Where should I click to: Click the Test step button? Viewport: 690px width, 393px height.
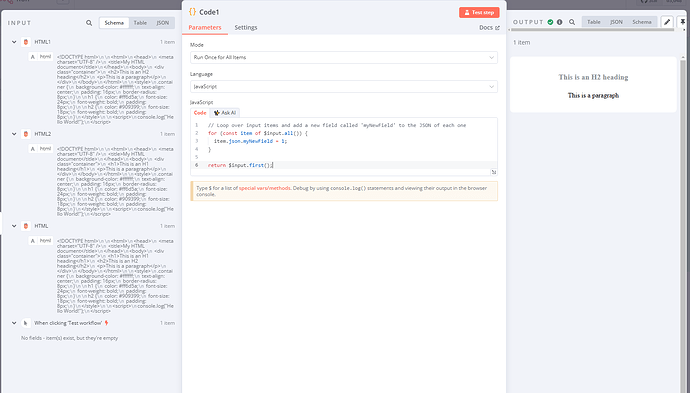pyautogui.click(x=479, y=12)
